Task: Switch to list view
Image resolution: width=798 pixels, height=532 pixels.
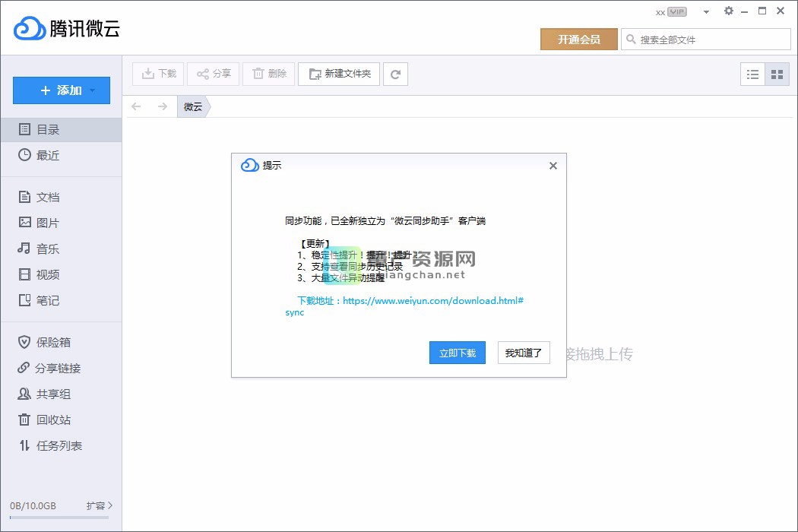Action: pyautogui.click(x=752, y=74)
